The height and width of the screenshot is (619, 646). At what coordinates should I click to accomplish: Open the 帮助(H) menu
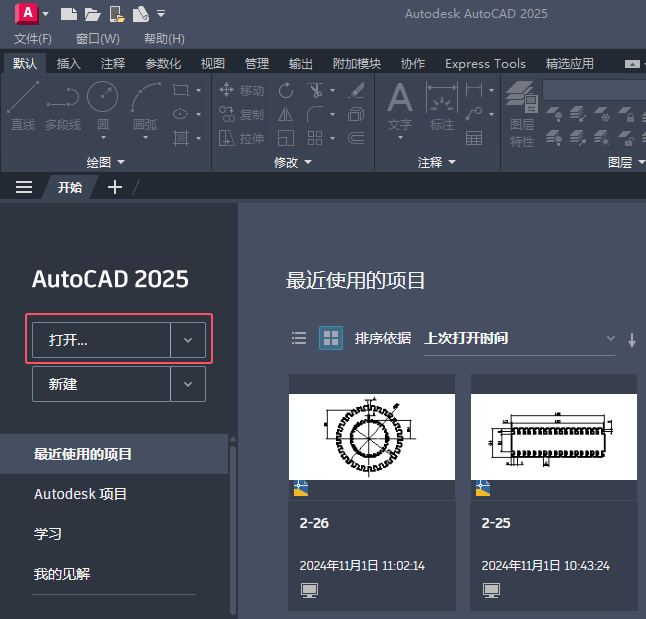[x=164, y=39]
